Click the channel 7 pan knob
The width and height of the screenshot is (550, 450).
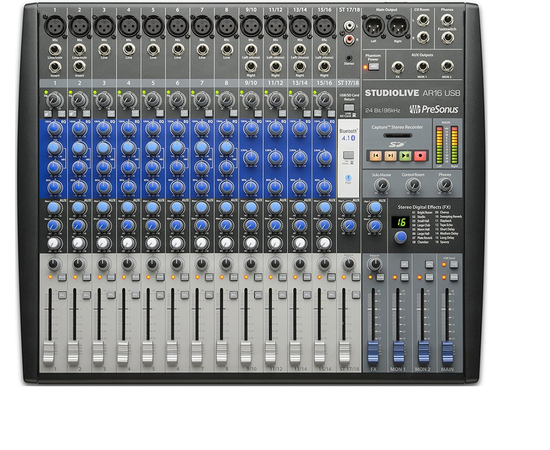point(201,264)
